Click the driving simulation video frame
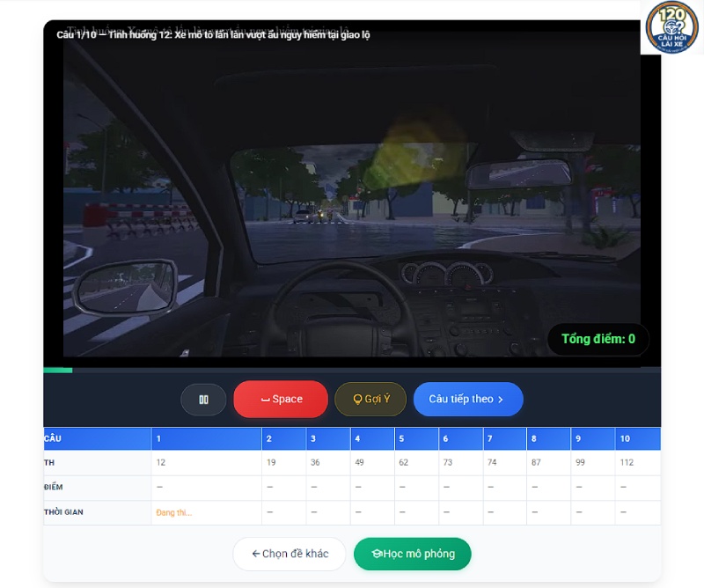This screenshot has height=588, width=704. pyautogui.click(x=352, y=194)
